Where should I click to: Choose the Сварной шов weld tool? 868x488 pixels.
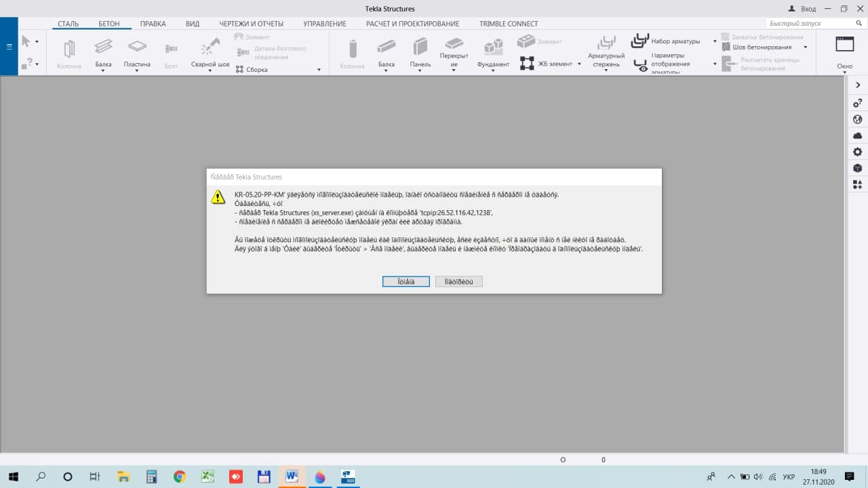point(210,47)
